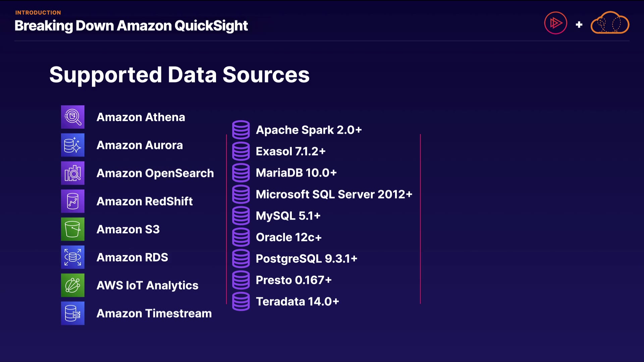The width and height of the screenshot is (644, 362).
Task: Click the Amazon Timestream icon
Action: (x=72, y=313)
